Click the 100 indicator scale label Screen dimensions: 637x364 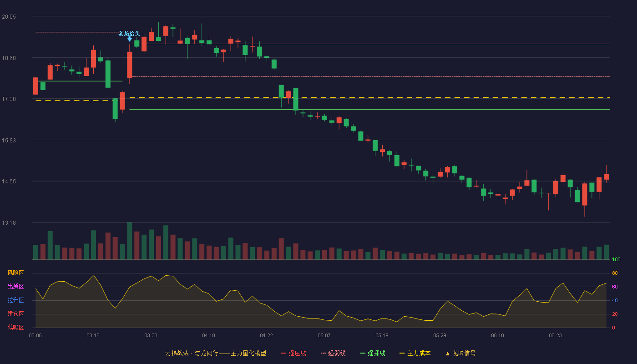(616, 260)
